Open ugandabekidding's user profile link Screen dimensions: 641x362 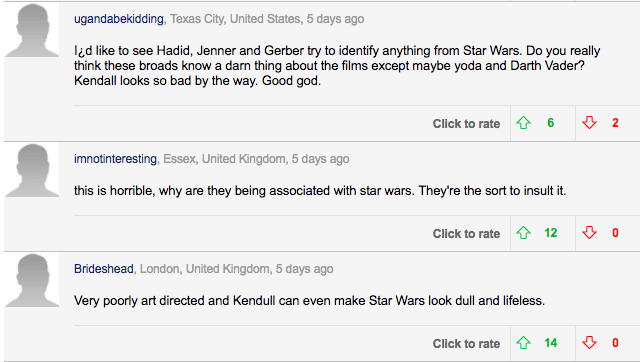(119, 19)
